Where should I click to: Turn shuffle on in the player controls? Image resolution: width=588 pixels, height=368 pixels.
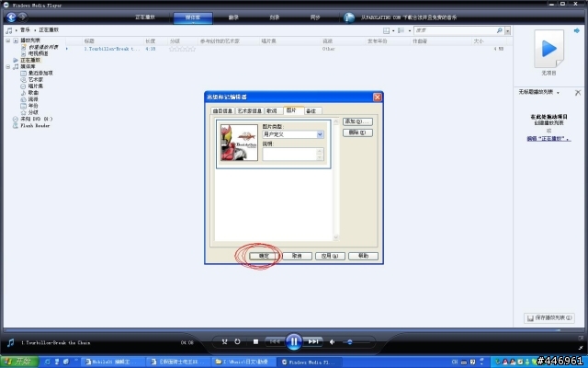[224, 341]
